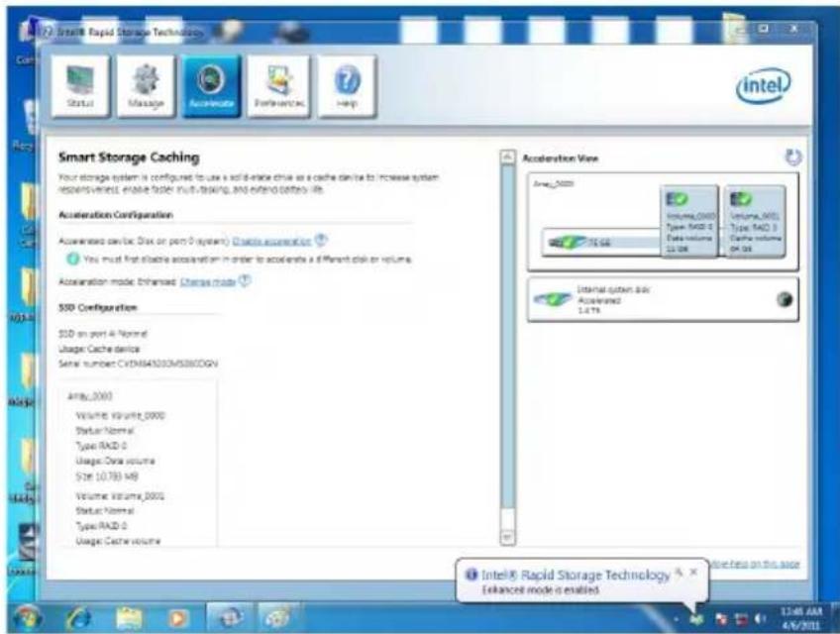Viewport: 840px width, 634px height.
Task: Close the Rapid Storage Technology notification balloon
Action: point(693,572)
